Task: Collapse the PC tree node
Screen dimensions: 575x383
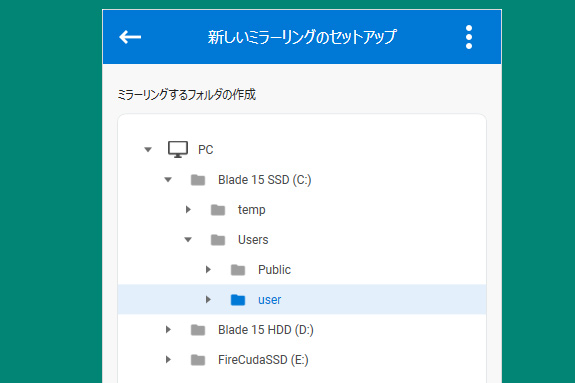Action: click(148, 150)
